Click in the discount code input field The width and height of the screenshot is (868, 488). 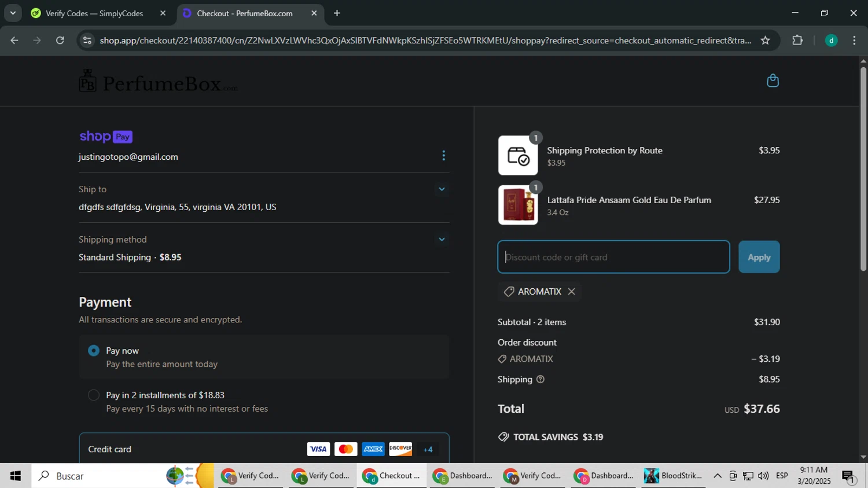613,257
